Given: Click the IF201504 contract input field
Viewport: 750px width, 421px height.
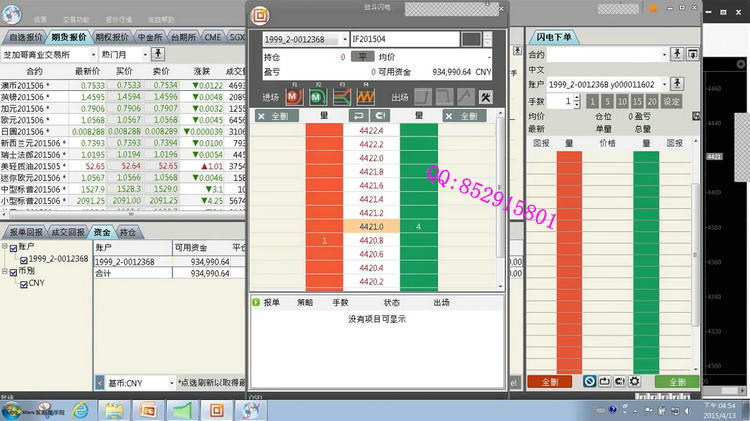Looking at the screenshot, I should (x=402, y=38).
